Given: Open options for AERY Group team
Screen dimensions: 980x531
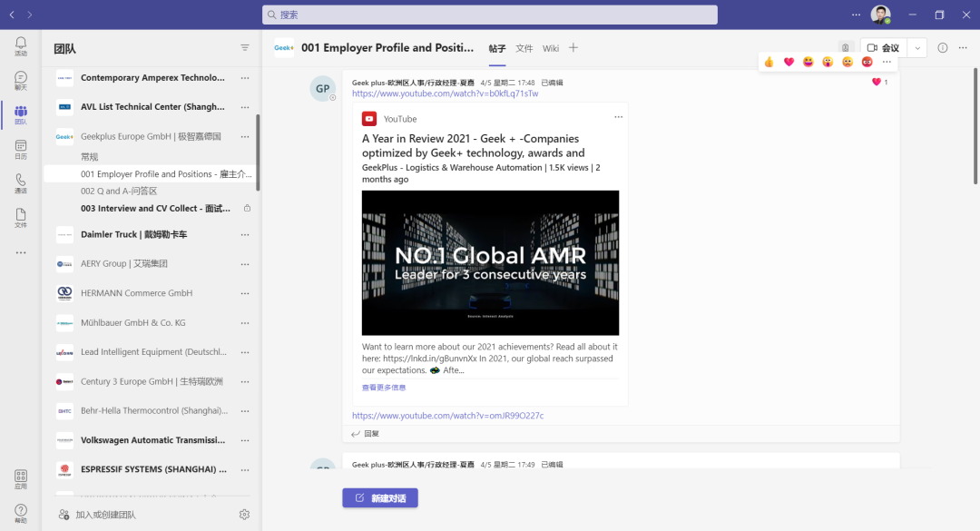Looking at the screenshot, I should click(x=245, y=264).
